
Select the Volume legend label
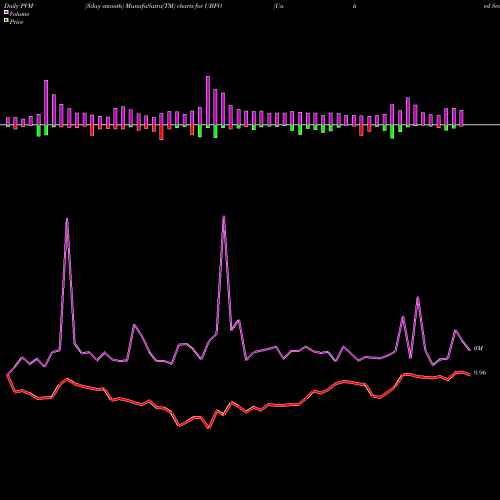[x=19, y=14]
